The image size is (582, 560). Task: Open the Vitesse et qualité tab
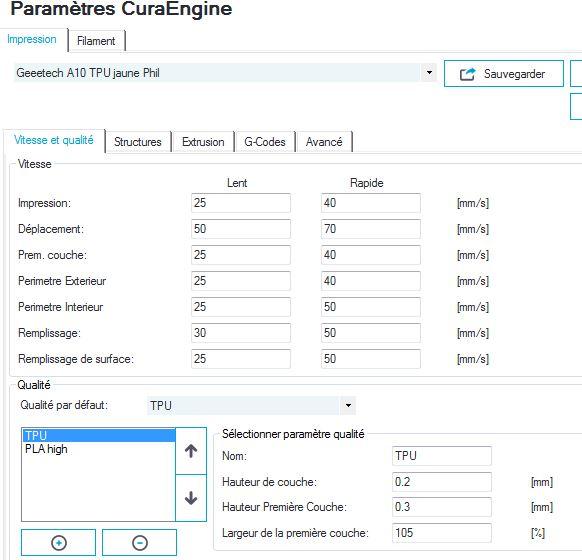click(54, 140)
